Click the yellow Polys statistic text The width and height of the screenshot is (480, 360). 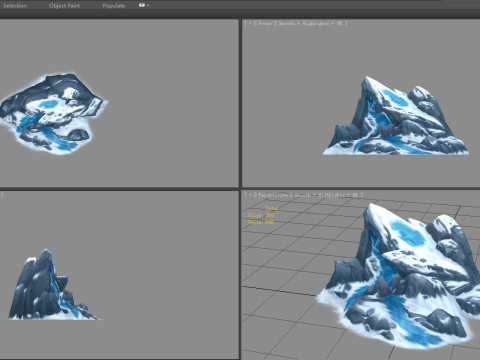261,215
